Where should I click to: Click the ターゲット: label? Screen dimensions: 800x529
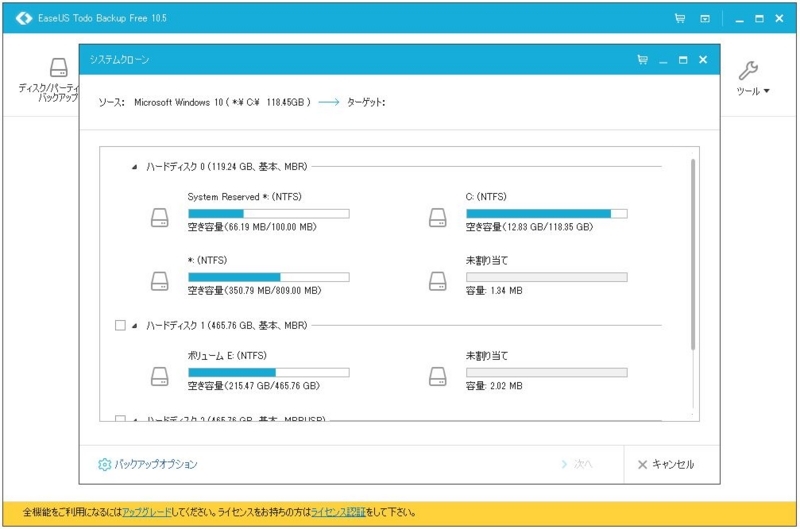[366, 102]
